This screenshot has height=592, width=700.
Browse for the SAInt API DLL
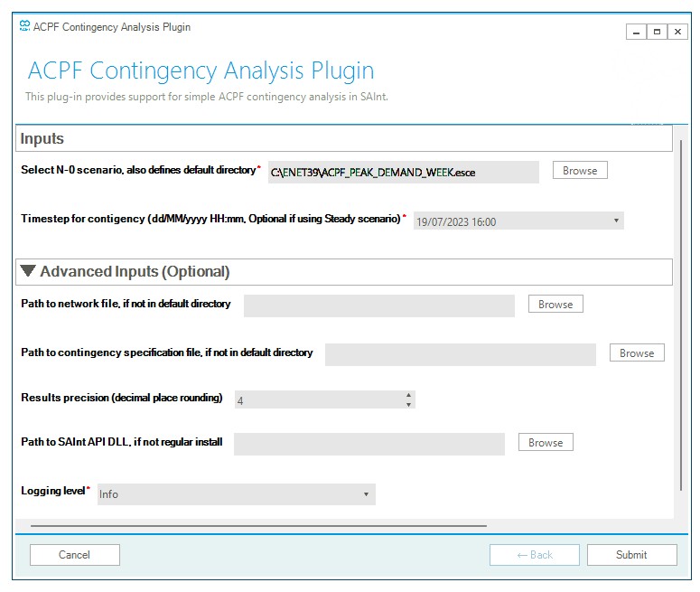546,442
